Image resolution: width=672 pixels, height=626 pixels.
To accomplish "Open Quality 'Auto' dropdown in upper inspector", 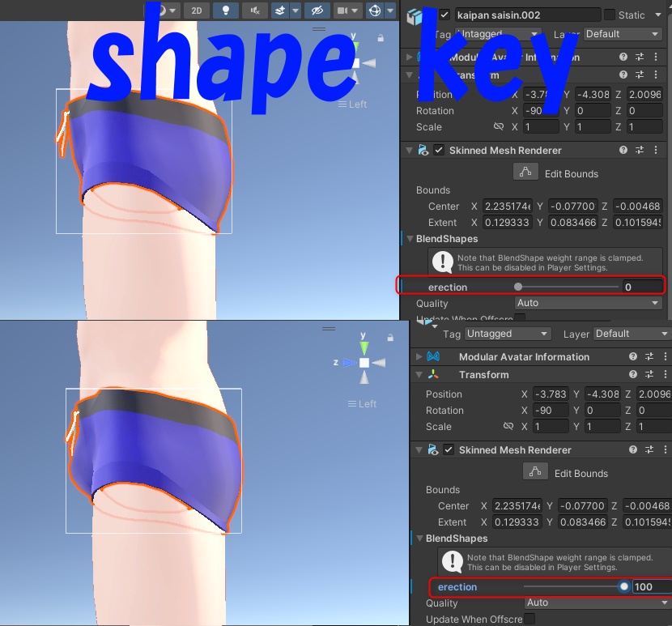I will 588,303.
